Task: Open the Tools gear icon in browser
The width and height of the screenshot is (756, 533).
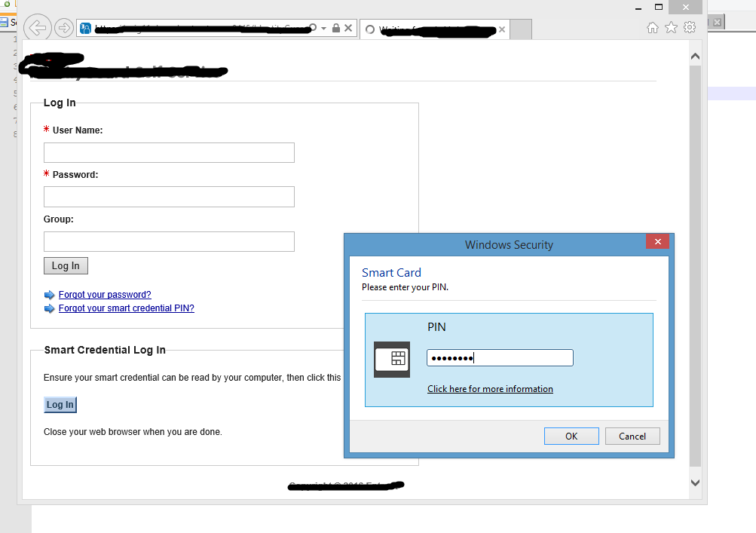Action: click(x=689, y=28)
